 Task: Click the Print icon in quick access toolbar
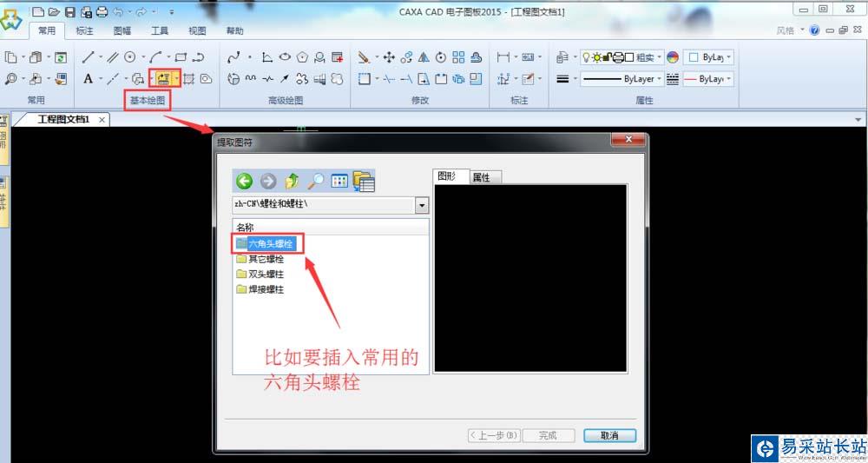coord(102,11)
